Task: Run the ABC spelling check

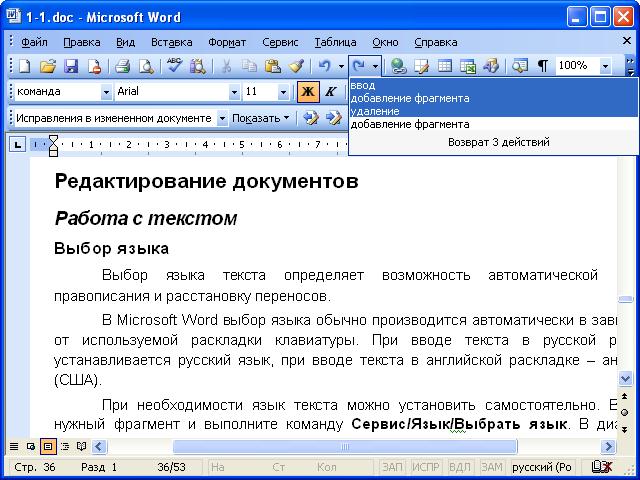Action: tap(174, 65)
